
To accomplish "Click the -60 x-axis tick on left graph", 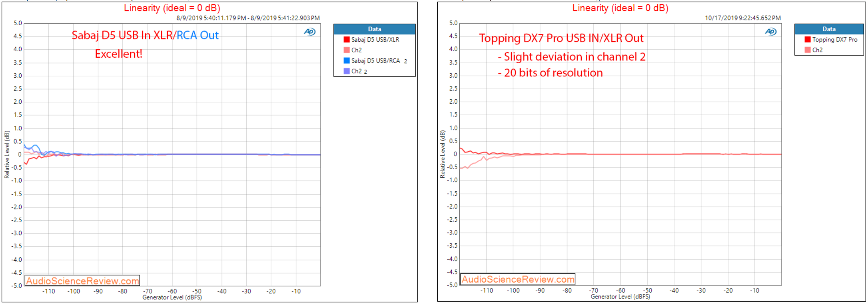I will pos(172,291).
